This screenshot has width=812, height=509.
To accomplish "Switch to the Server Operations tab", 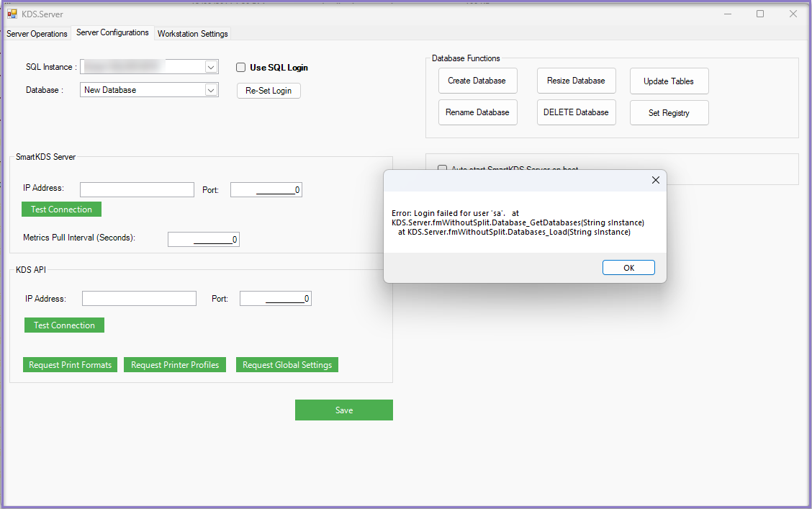I will 37,34.
